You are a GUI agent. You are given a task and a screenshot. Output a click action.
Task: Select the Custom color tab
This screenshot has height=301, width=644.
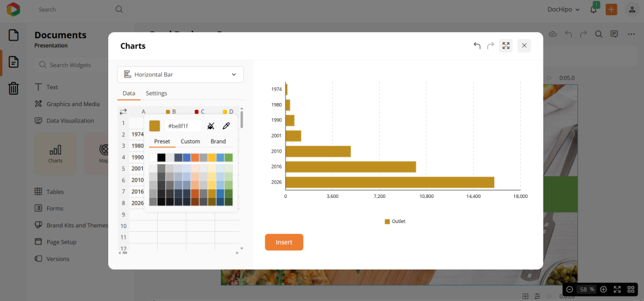pyautogui.click(x=190, y=141)
